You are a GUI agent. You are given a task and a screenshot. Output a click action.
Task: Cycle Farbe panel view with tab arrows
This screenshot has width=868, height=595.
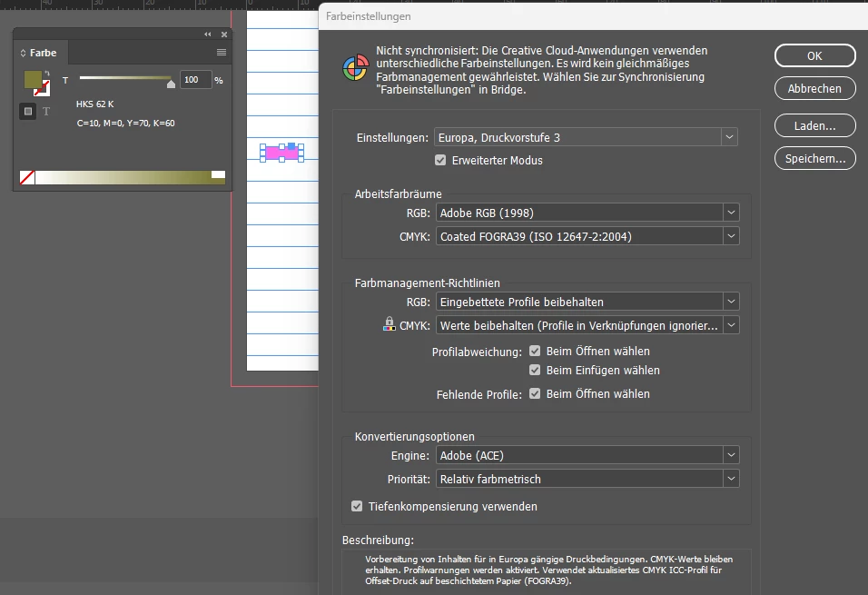click(x=24, y=54)
